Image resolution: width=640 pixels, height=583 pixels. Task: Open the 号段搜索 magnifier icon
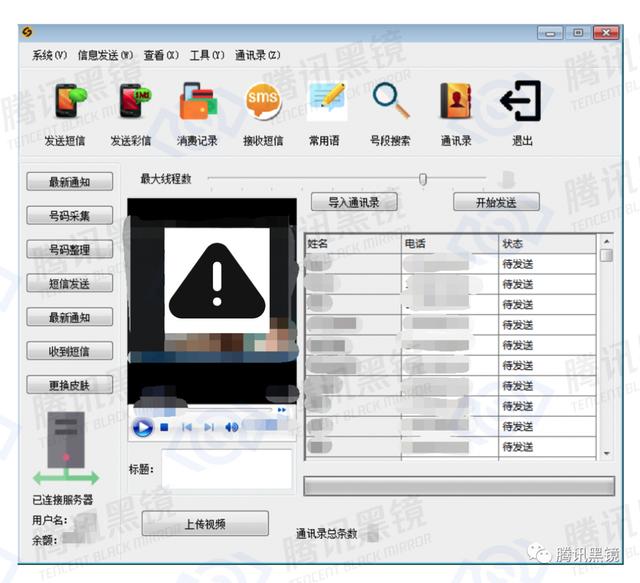point(391,100)
